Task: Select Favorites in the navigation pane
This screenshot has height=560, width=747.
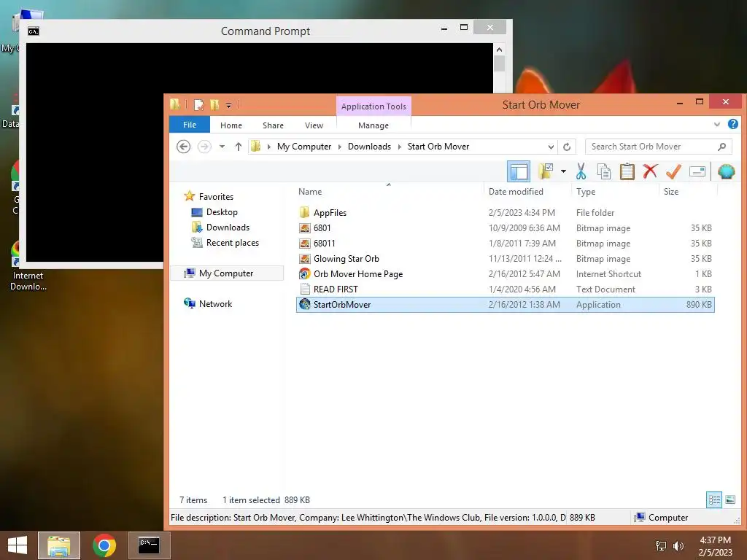Action: coord(209,196)
